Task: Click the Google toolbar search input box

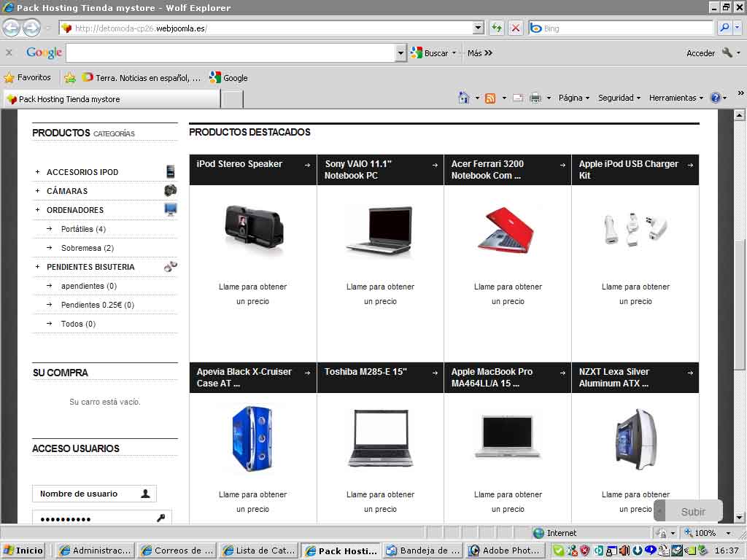Action: tap(231, 52)
